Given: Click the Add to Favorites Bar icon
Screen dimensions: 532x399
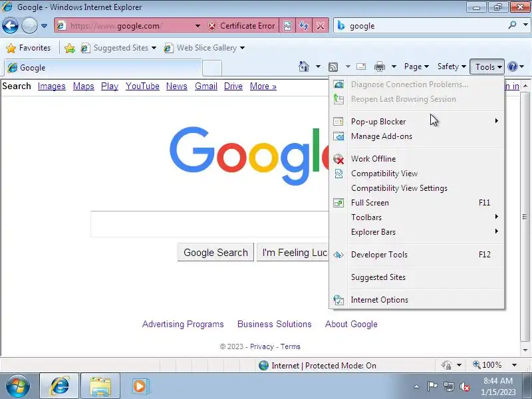Looking at the screenshot, I should 70,48.
